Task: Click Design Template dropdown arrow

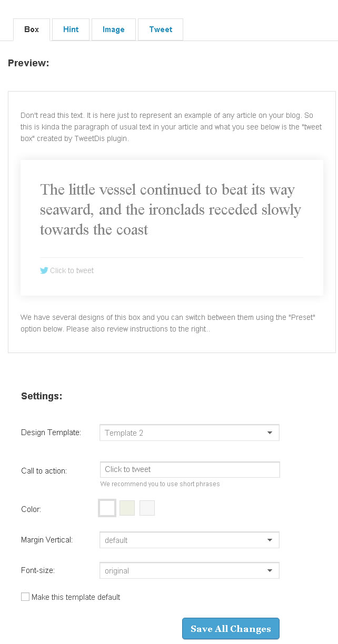Action: (x=270, y=433)
